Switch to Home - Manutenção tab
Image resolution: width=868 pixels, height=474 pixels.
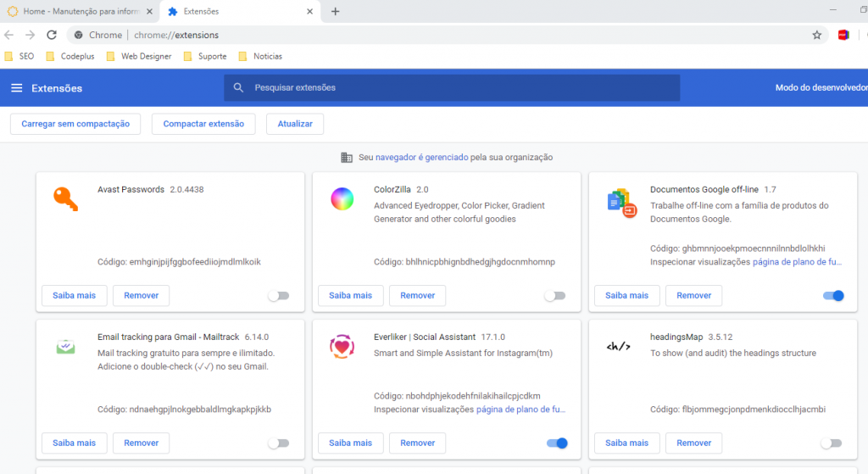tap(81, 11)
